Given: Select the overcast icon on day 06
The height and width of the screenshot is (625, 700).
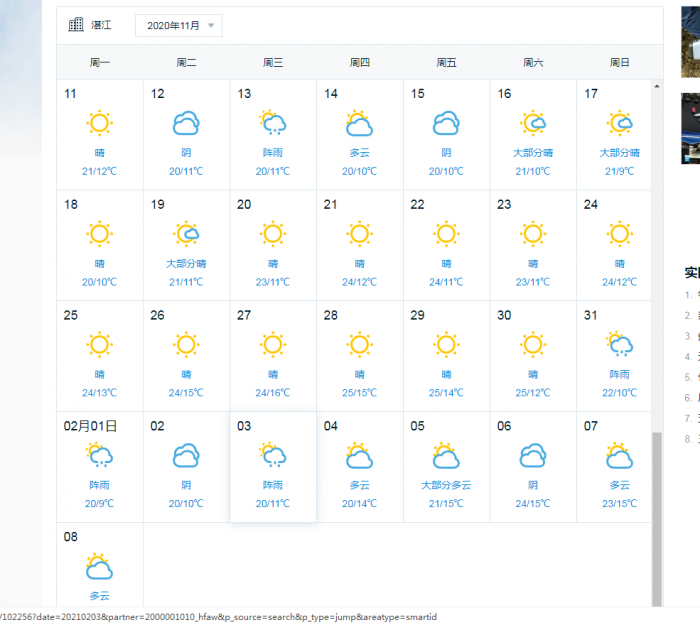Looking at the screenshot, I should 533,456.
